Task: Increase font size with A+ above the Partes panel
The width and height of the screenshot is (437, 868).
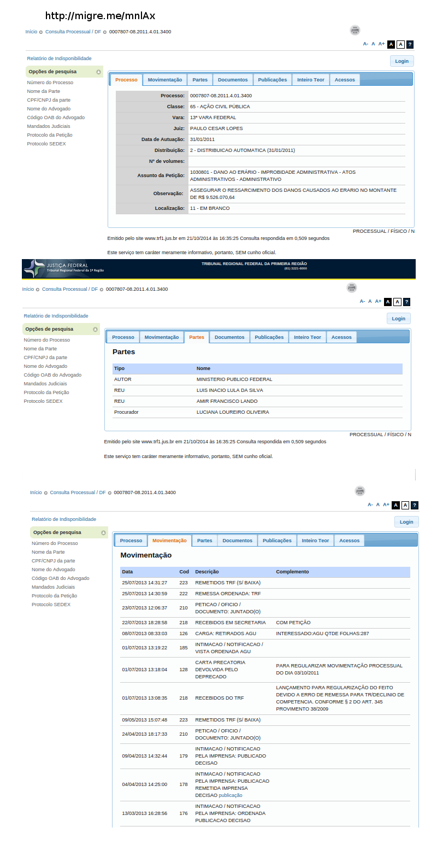Action: pyautogui.click(x=378, y=301)
